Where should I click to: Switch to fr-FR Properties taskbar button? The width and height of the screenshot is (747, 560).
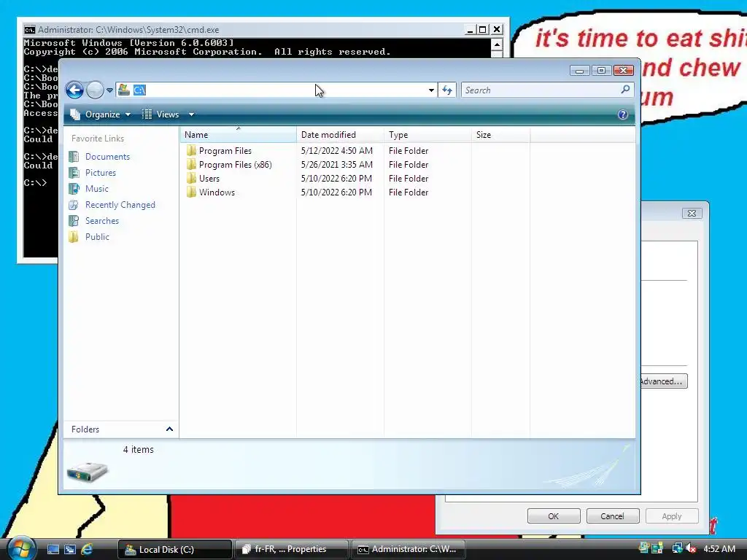291,550
